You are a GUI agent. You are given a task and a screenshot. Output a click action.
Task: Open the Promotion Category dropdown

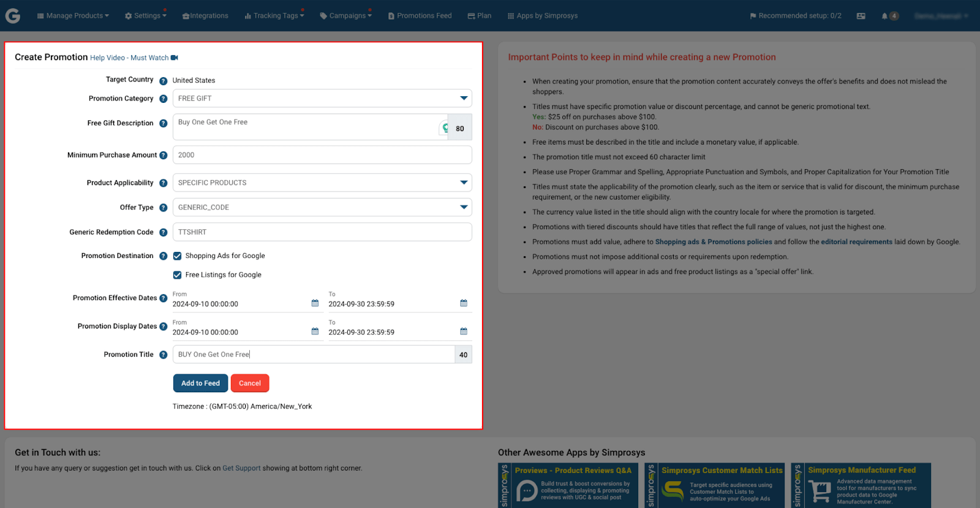322,99
